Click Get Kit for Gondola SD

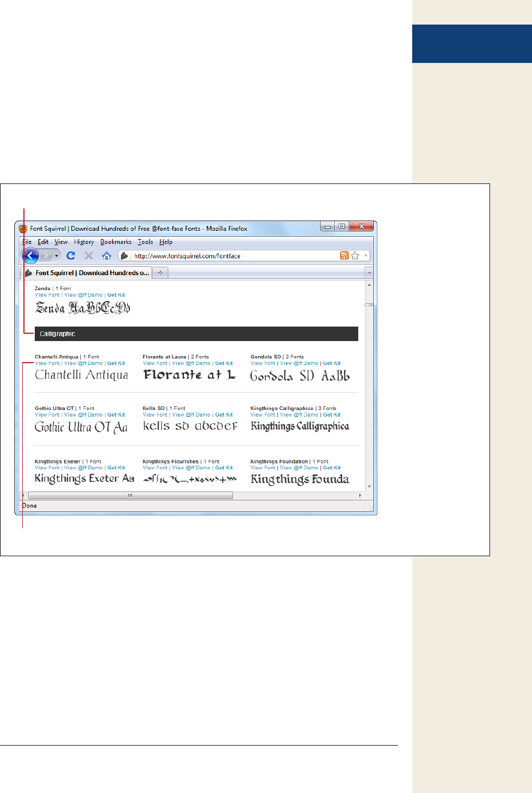[x=332, y=363]
